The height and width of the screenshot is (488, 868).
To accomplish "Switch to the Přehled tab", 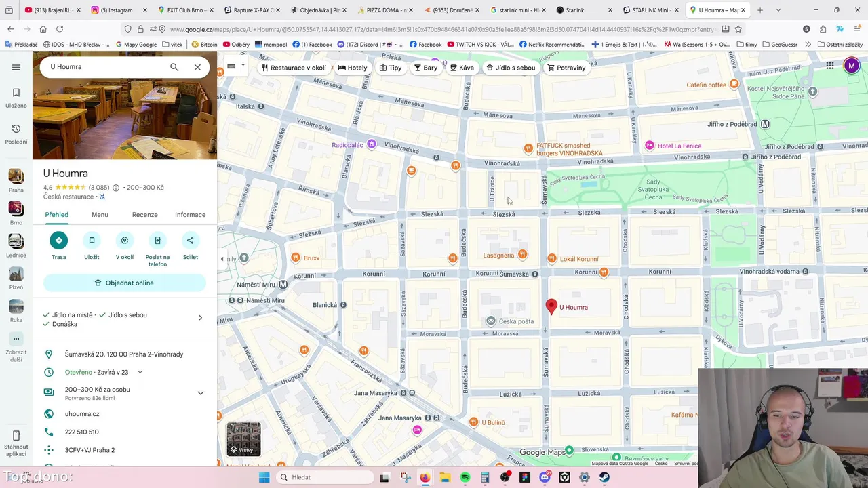I will click(57, 215).
